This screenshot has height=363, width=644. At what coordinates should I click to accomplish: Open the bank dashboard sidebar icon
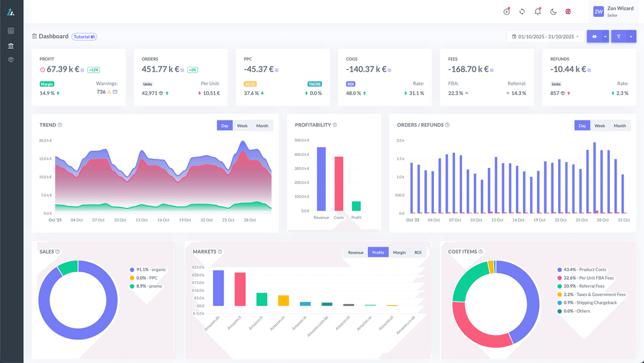(11, 45)
